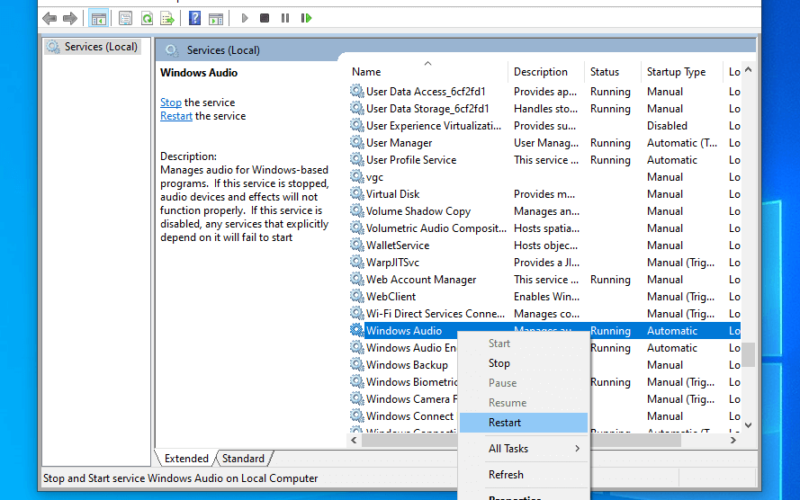Viewport: 800px width, 500px height.
Task: Select User Data Storage_6cf2fd1 row
Action: tap(545, 109)
